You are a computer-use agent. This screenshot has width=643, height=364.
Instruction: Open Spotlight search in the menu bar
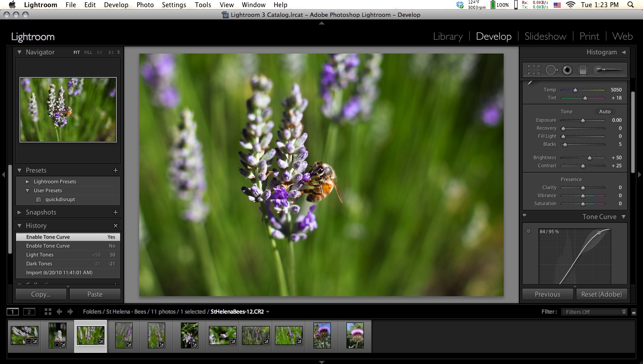click(x=630, y=5)
